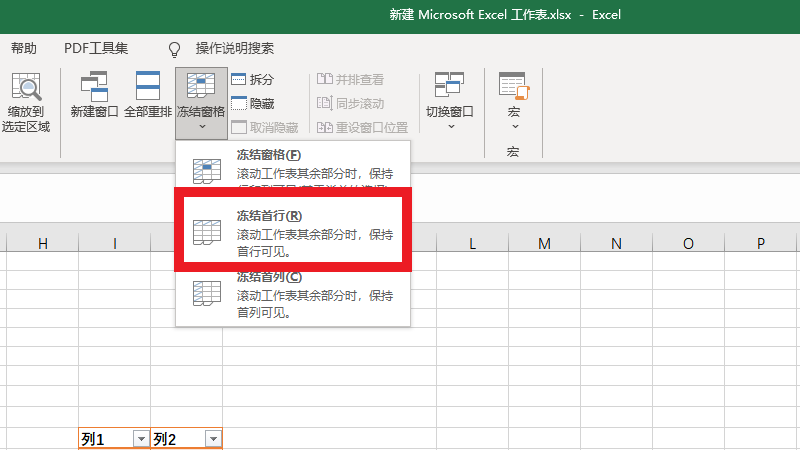The image size is (800, 450).
Task: Select Freeze First Column (冻结首列) option
Action: coord(292,295)
